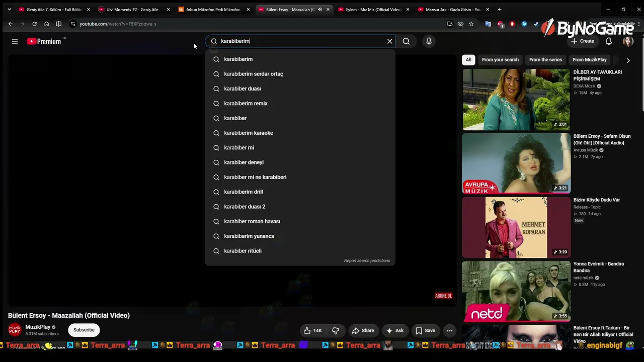Switch to fobun Mikrofon Pedi tab
The width and height of the screenshot is (644, 362).
coord(214,10)
